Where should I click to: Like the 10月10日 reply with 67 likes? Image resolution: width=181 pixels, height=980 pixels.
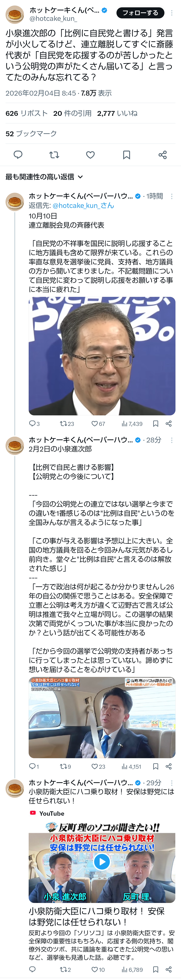click(95, 424)
